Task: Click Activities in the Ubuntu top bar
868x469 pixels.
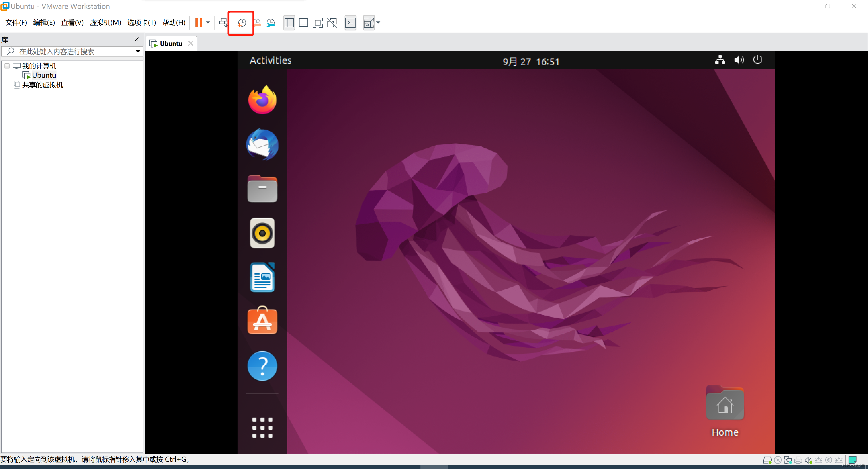Action: [x=271, y=60]
